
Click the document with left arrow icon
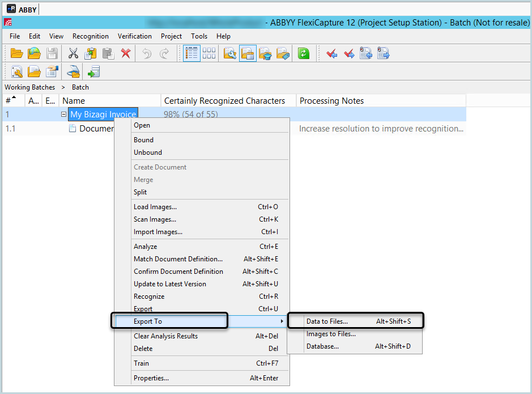[366, 53]
